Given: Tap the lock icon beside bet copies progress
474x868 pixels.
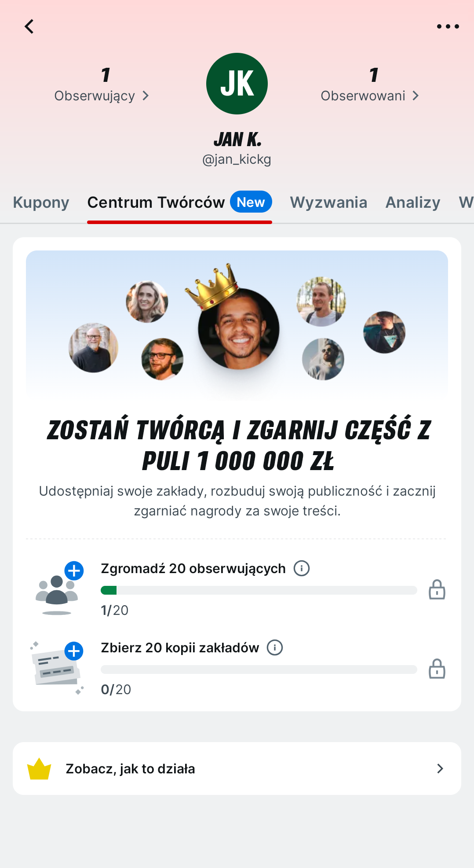Looking at the screenshot, I should (x=437, y=669).
